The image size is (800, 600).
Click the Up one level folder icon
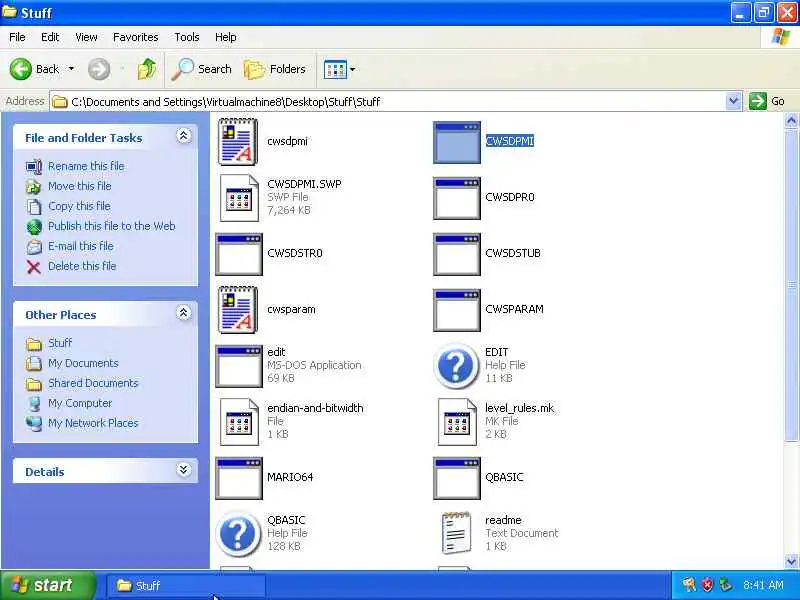point(147,69)
